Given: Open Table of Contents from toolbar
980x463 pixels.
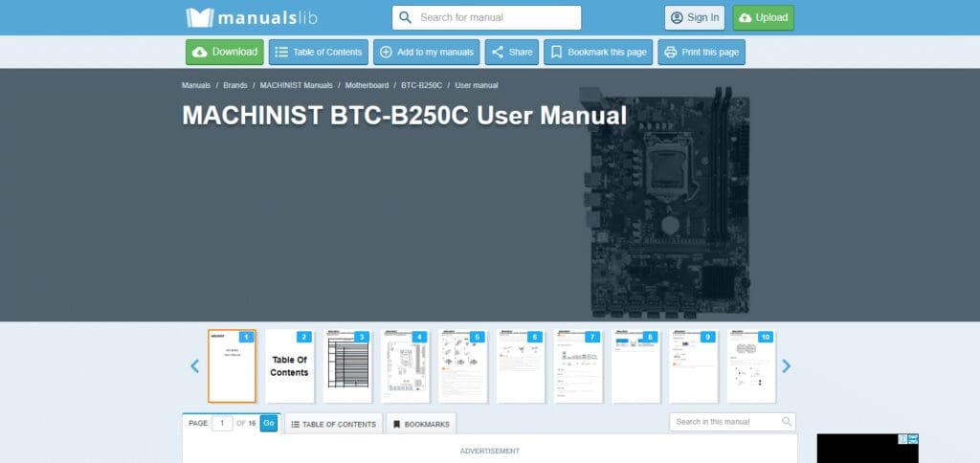Looking at the screenshot, I should click(x=319, y=52).
